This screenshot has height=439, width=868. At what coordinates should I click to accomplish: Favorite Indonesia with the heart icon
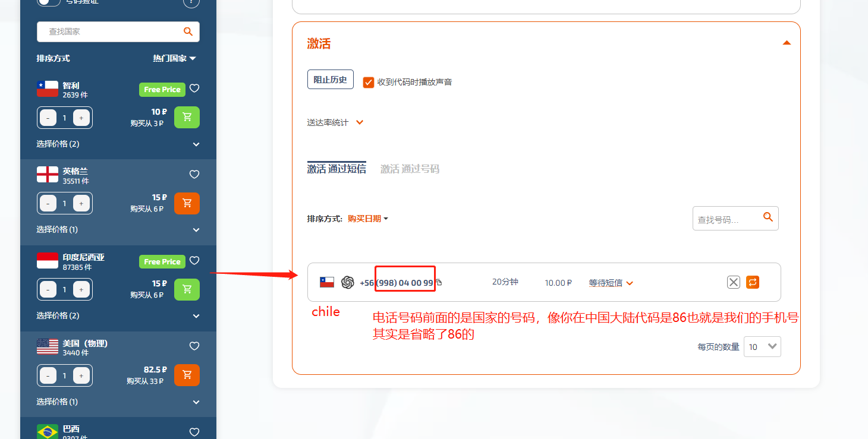point(194,260)
